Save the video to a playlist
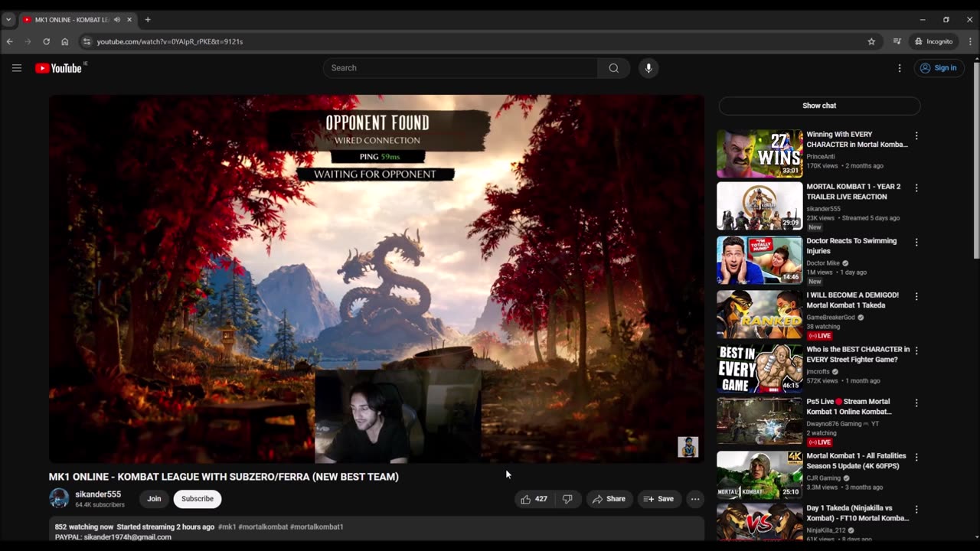 click(659, 499)
